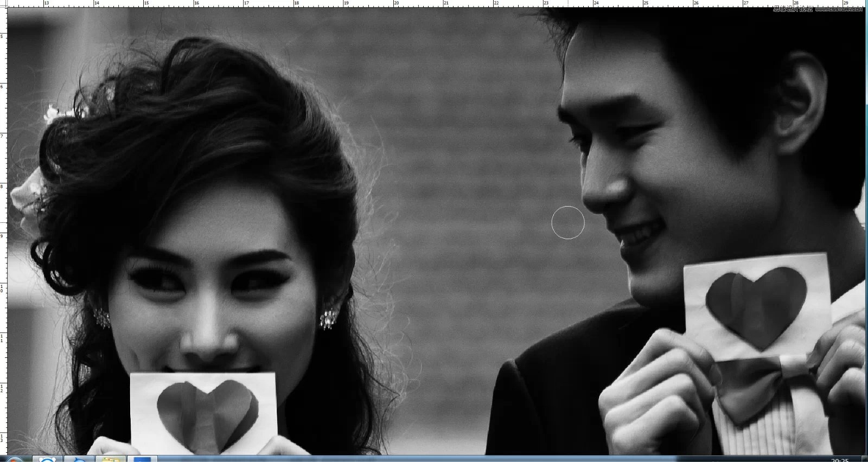Click the "25" mark on the horizontal ruler
The width and height of the screenshot is (868, 462).
(x=646, y=3)
